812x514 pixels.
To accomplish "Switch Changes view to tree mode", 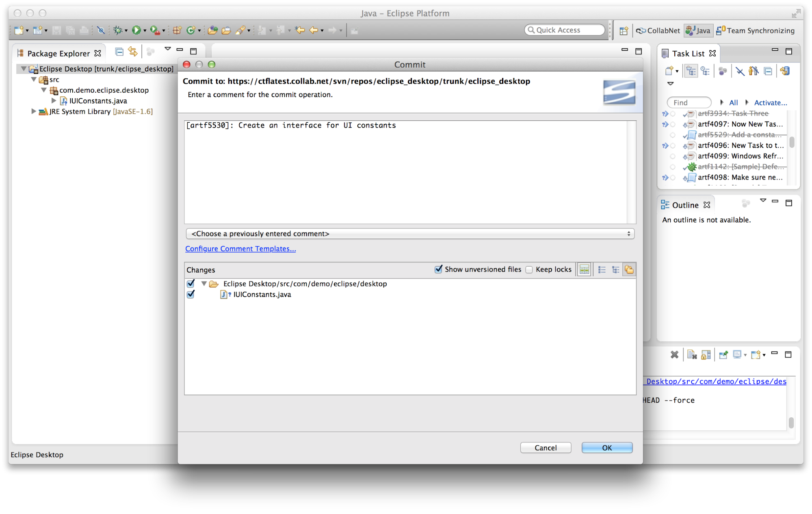I will pyautogui.click(x=615, y=270).
